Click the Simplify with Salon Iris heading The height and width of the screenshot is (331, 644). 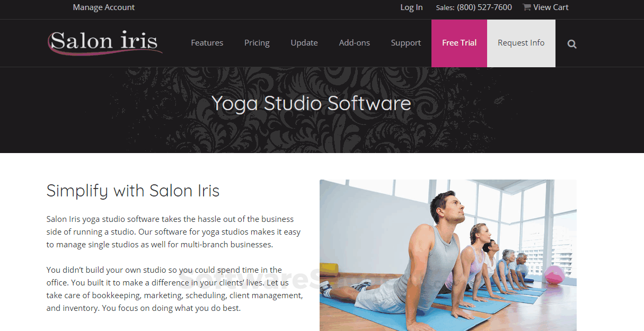pos(133,191)
